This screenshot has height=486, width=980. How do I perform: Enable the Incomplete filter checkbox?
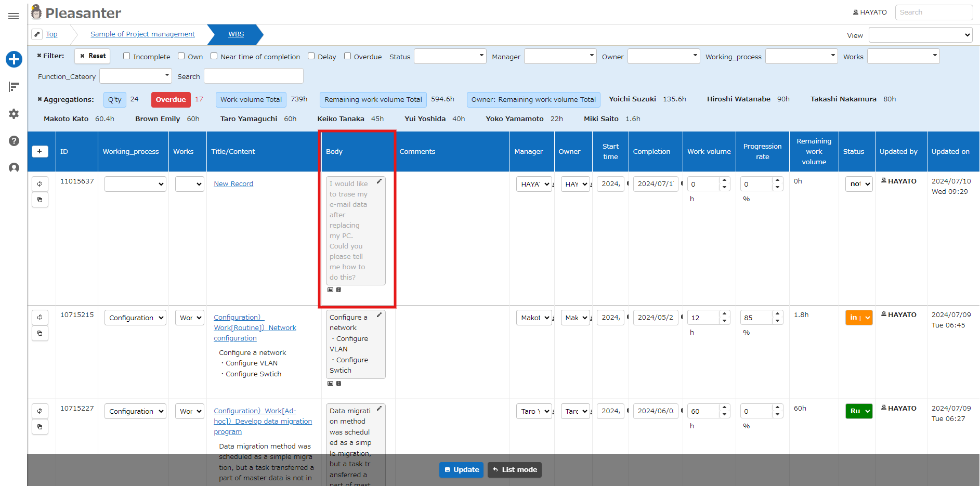126,56
